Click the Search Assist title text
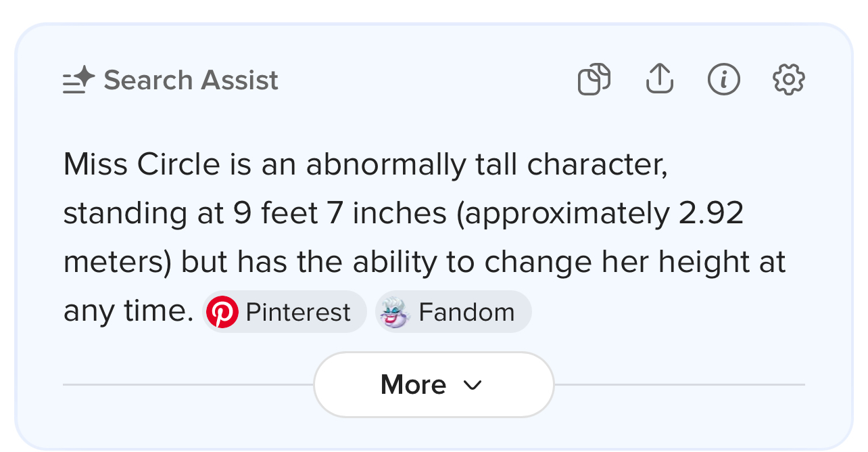Screen dimensions: 868x452 point(191,80)
